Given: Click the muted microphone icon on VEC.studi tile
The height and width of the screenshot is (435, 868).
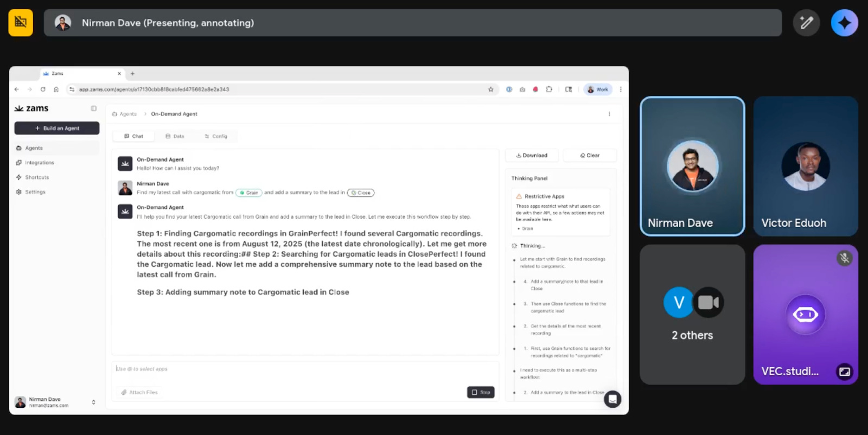Looking at the screenshot, I should point(844,258).
